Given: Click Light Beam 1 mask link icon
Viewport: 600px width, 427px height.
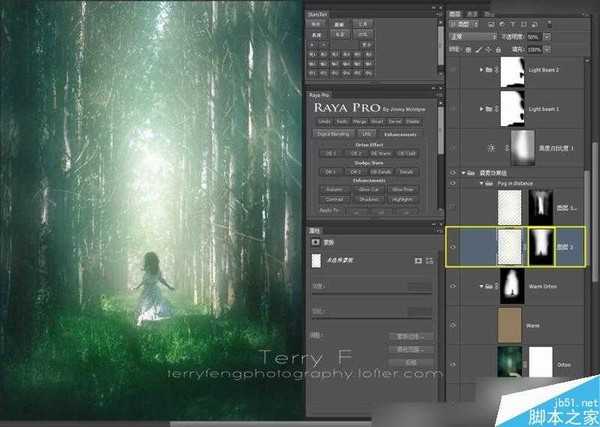Looking at the screenshot, I should (x=497, y=109).
